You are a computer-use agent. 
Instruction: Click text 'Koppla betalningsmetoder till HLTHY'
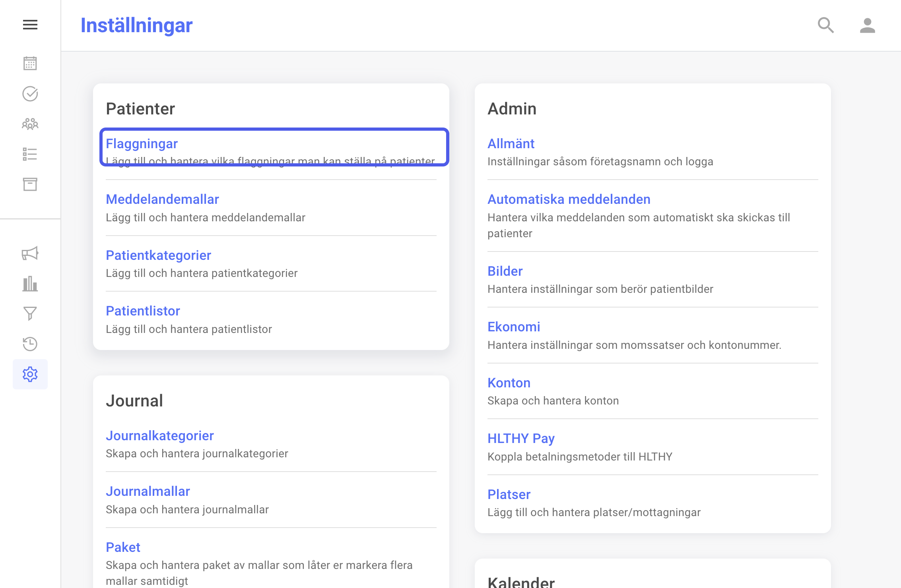pyautogui.click(x=580, y=457)
